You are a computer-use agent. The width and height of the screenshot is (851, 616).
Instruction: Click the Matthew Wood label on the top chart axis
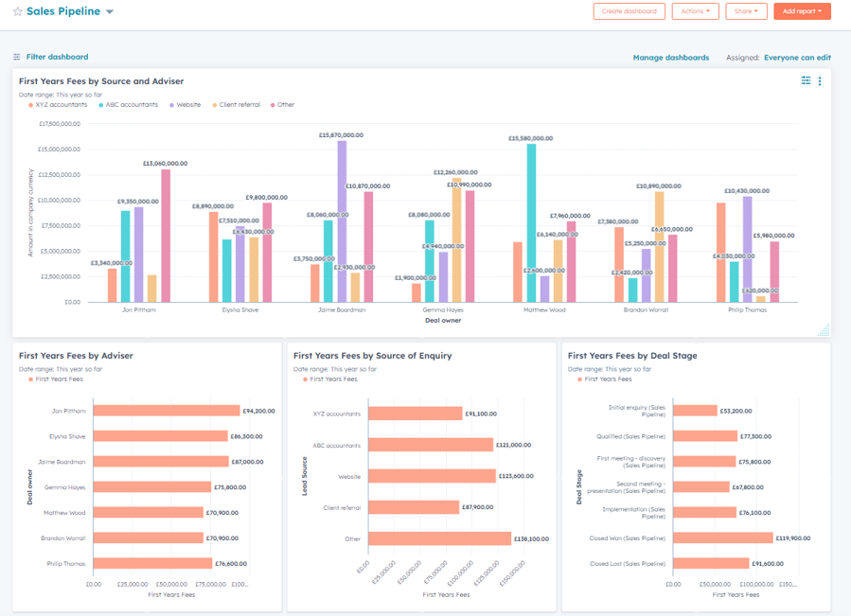tap(544, 310)
